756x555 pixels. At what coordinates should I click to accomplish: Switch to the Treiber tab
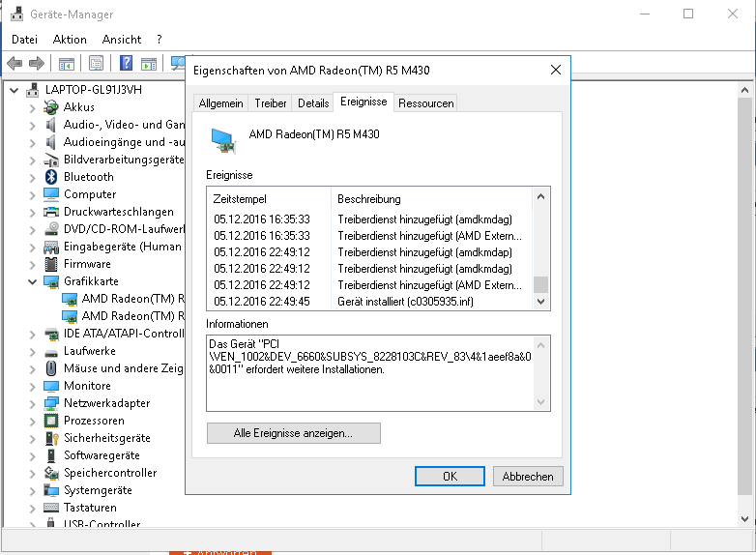click(271, 103)
